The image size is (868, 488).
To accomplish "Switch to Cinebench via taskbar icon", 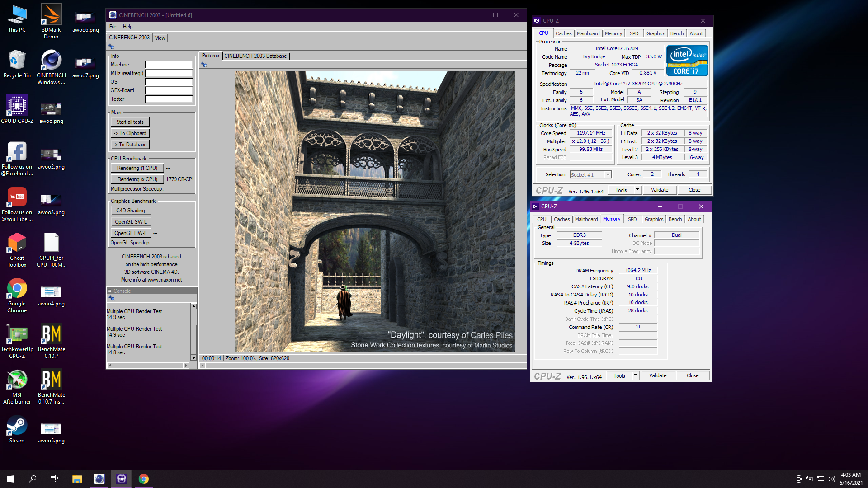I will click(99, 479).
